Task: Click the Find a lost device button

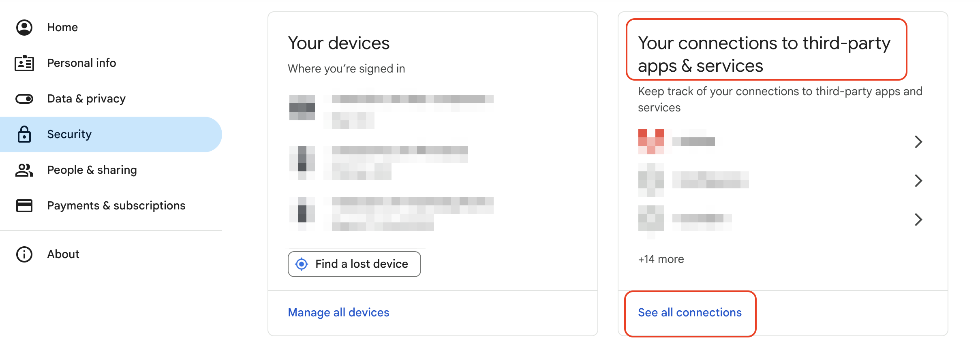Action: pos(354,264)
